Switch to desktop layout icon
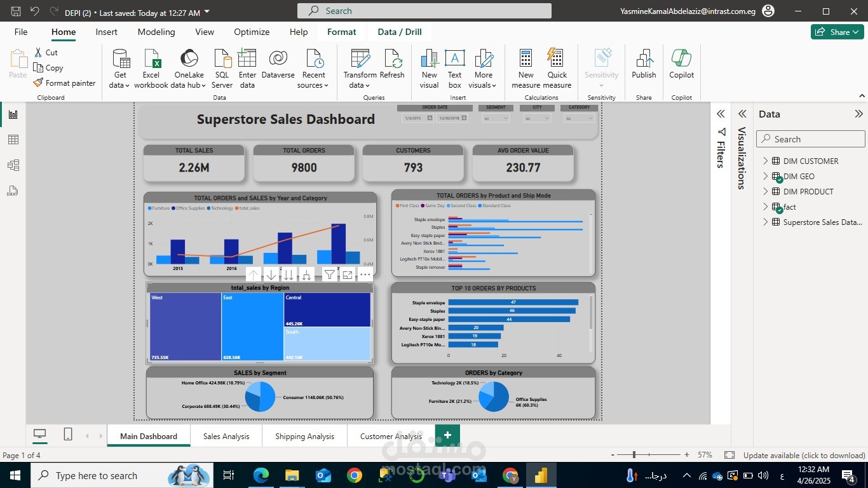The height and width of the screenshot is (488, 868). [x=39, y=434]
